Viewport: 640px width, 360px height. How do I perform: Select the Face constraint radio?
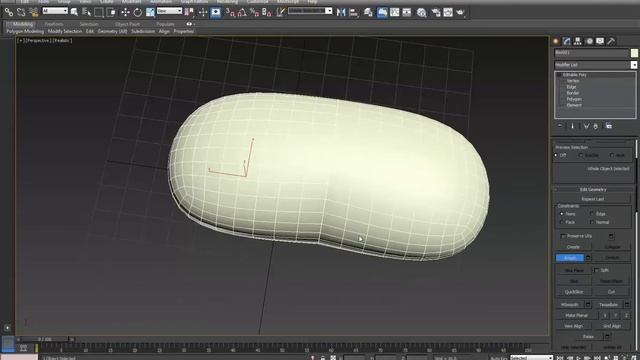click(562, 222)
